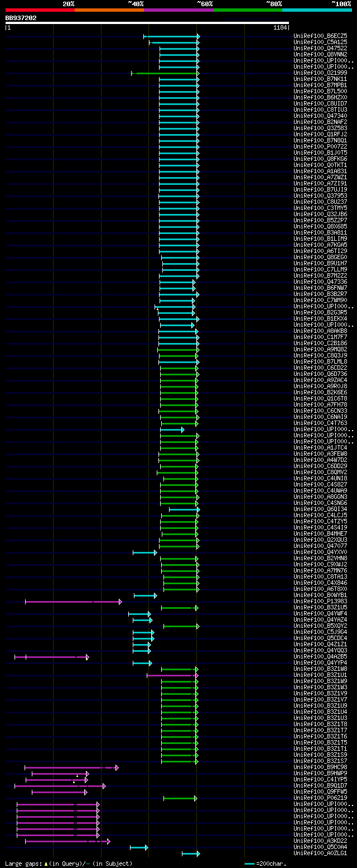Select the UniRef100_A7FH78 label
Image resolution: width=357 pixels, height=868 pixels.
tap(320, 404)
